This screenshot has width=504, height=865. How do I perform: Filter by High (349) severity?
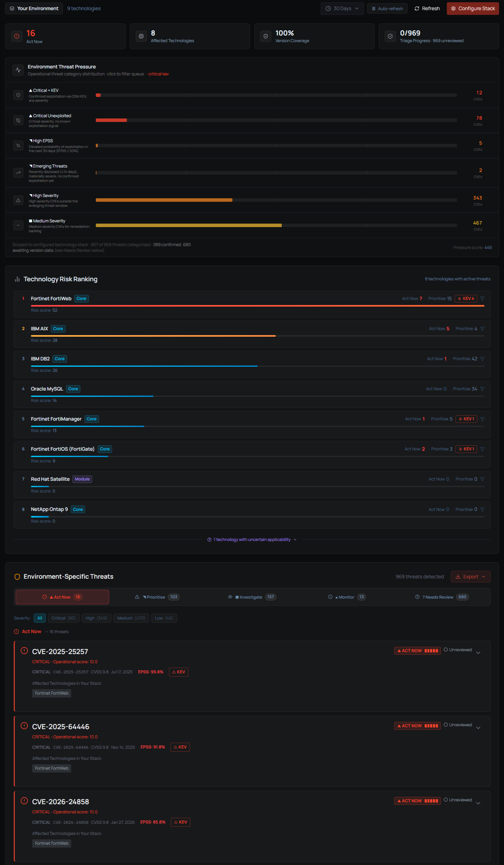[97, 618]
